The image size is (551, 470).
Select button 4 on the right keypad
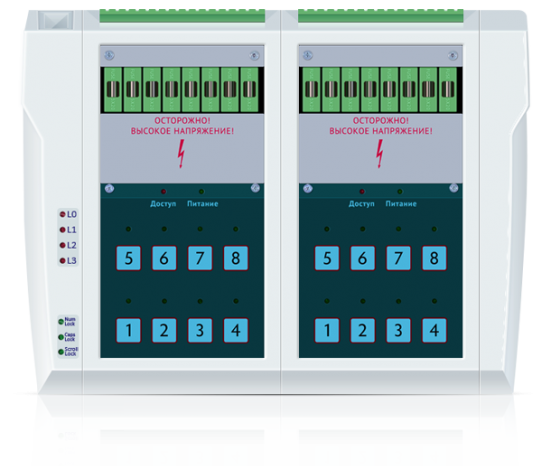click(434, 330)
